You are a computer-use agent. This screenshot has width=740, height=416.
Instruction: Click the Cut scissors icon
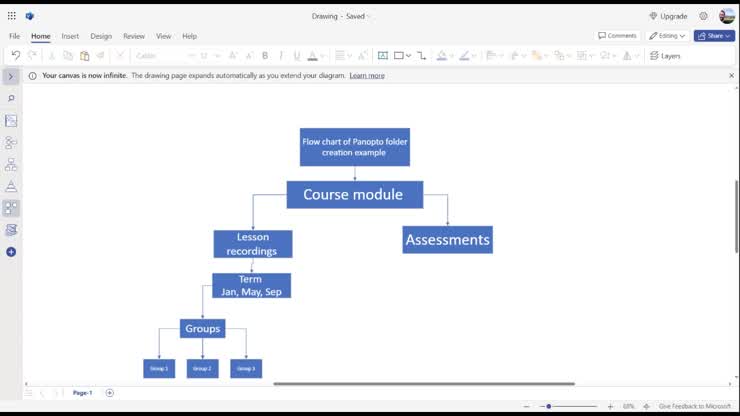[52, 56]
